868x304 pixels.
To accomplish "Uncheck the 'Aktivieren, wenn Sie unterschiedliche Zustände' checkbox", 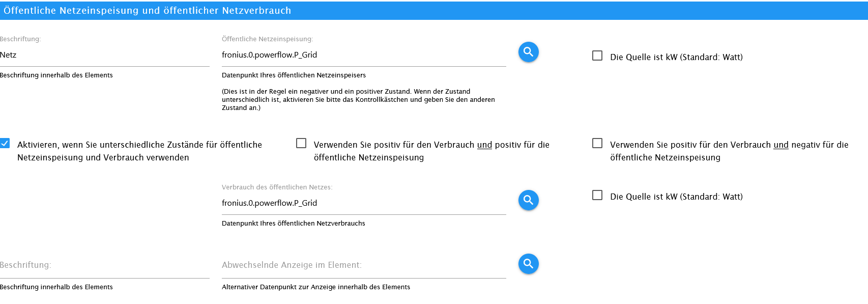I will pyautogui.click(x=5, y=144).
